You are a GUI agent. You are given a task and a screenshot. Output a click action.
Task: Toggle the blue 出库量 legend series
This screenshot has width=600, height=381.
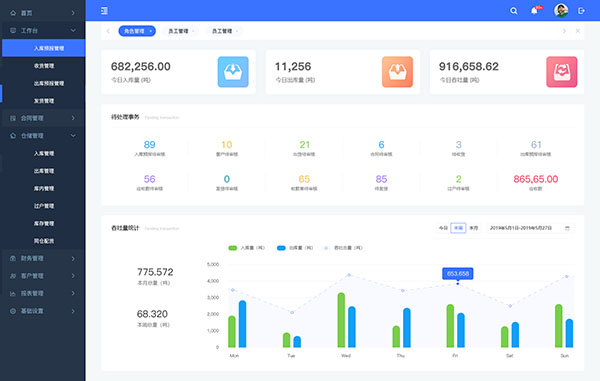(x=295, y=248)
